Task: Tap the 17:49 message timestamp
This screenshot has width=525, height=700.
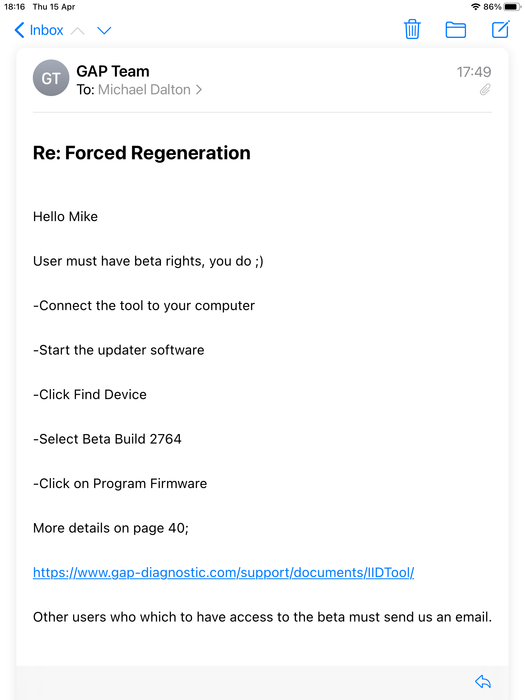Action: click(474, 71)
